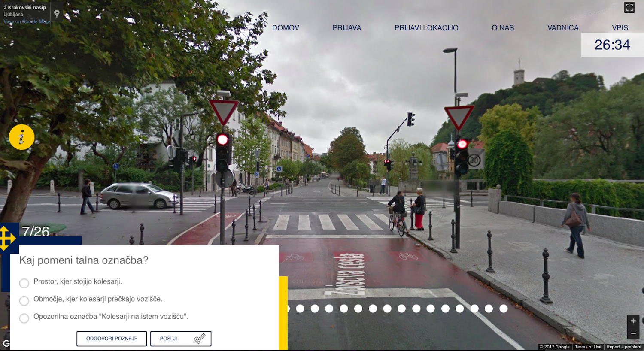Viewport: 644px width, 351px height.
Task: Go to PRIJAVI LOKACIJO page
Action: coord(426,28)
